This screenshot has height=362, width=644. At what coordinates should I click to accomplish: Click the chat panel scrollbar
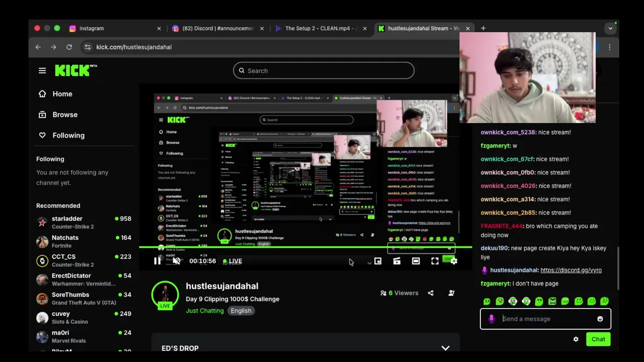click(618, 268)
